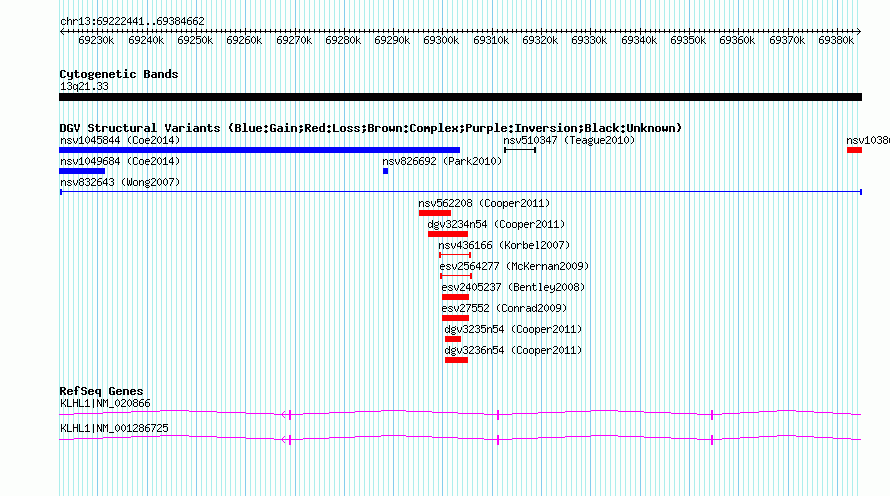Click the black 13q21.33 cytogenetic band
This screenshot has height=496, width=890.
pos(460,98)
